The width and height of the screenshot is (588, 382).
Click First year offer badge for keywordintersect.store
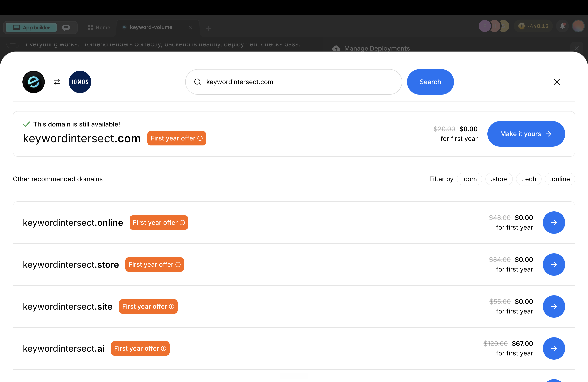point(155,265)
